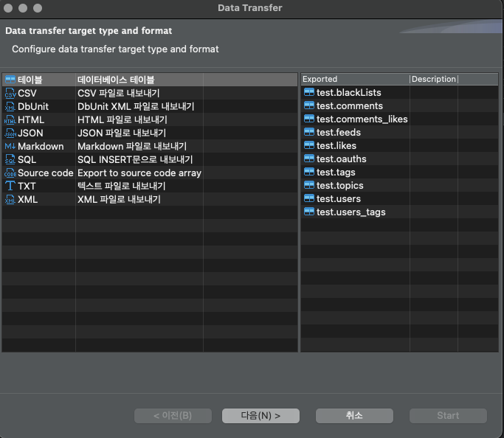Select test.comments_likes in exported list

pyautogui.click(x=362, y=119)
